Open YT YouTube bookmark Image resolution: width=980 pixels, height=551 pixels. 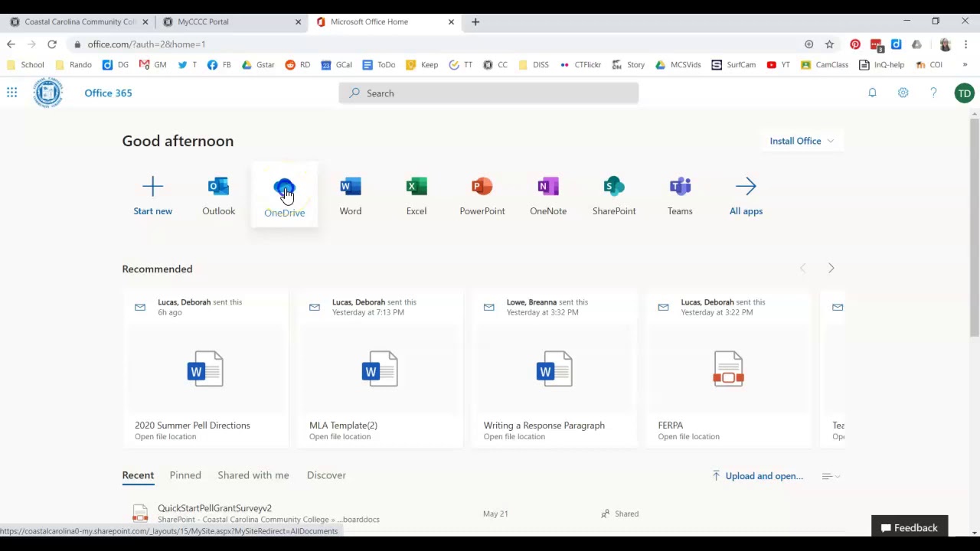click(x=778, y=65)
